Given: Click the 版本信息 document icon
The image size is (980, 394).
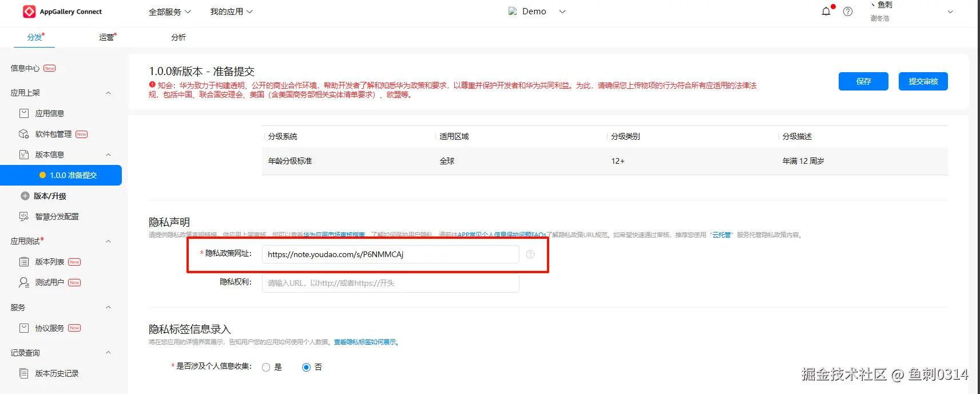Looking at the screenshot, I should pyautogui.click(x=24, y=155).
